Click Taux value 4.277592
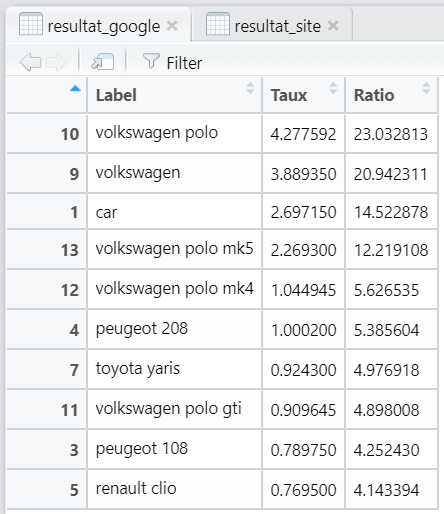This screenshot has height=514, width=444. tap(303, 134)
